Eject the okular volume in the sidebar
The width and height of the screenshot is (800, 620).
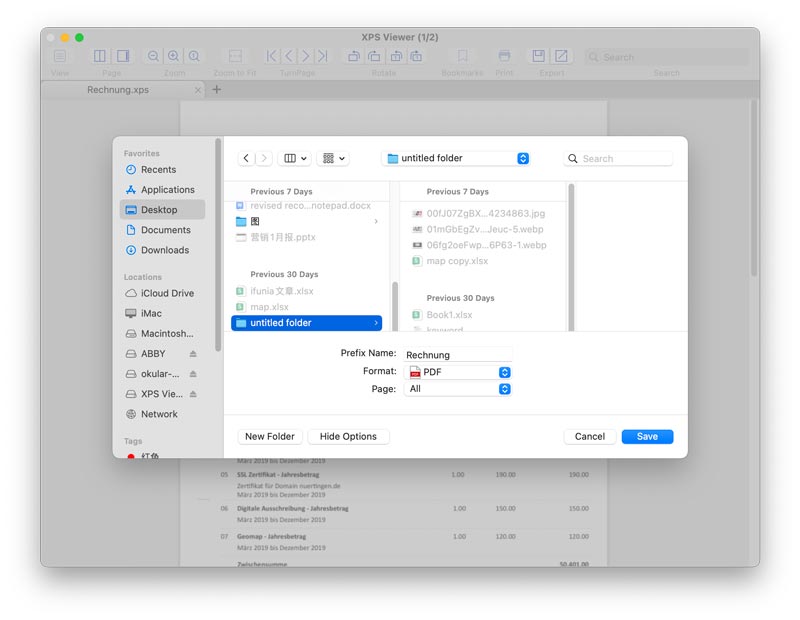193,374
